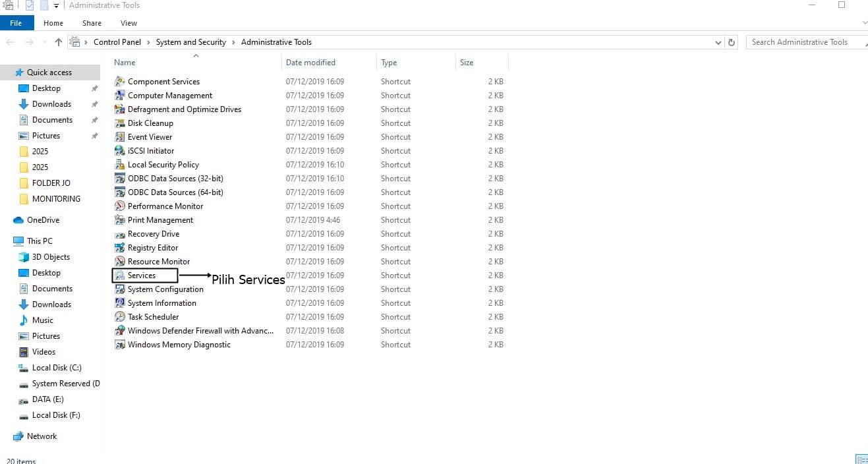
Task: Click the Forward navigation arrow
Action: 29,42
